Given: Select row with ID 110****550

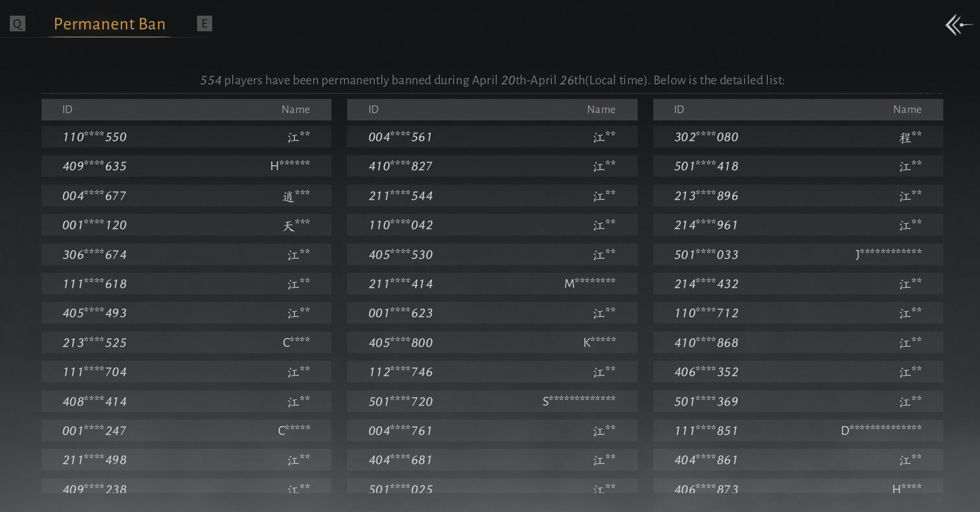Looking at the screenshot, I should (x=186, y=137).
